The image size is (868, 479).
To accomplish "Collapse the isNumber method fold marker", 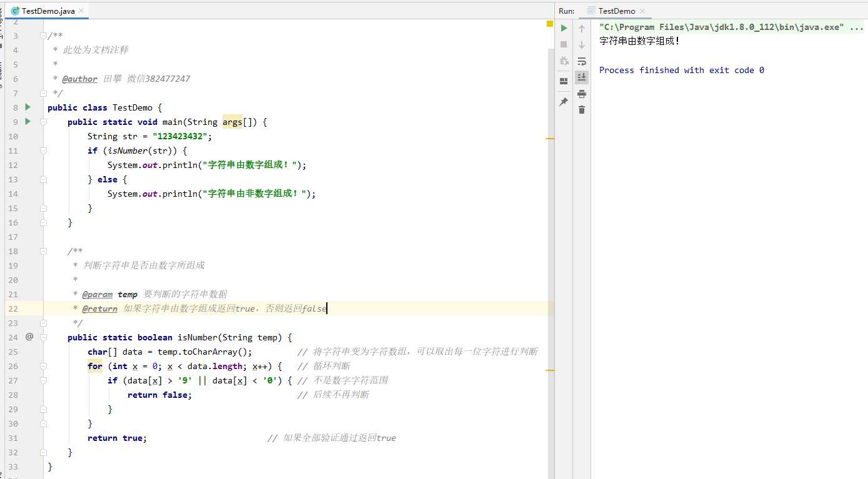I will click(44, 337).
